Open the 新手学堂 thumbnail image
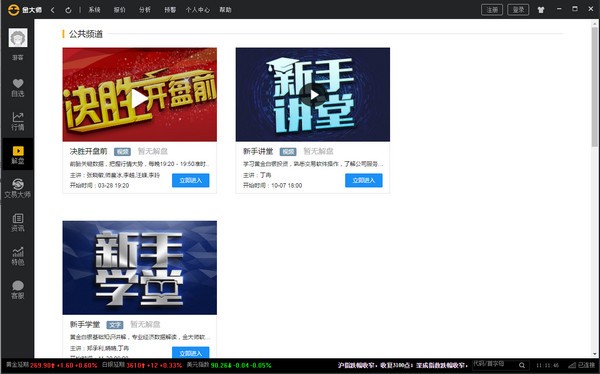 coord(140,268)
